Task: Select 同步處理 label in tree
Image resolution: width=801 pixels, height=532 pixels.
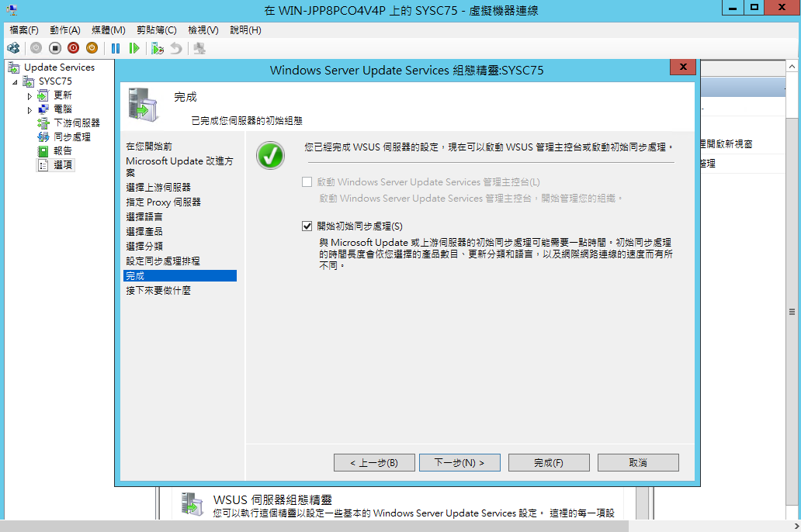Action: tap(72, 136)
